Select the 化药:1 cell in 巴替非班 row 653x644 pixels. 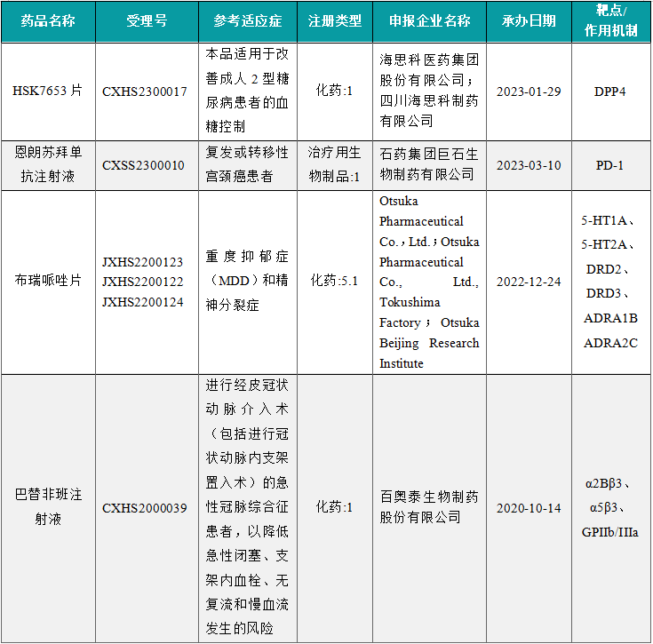point(335,508)
